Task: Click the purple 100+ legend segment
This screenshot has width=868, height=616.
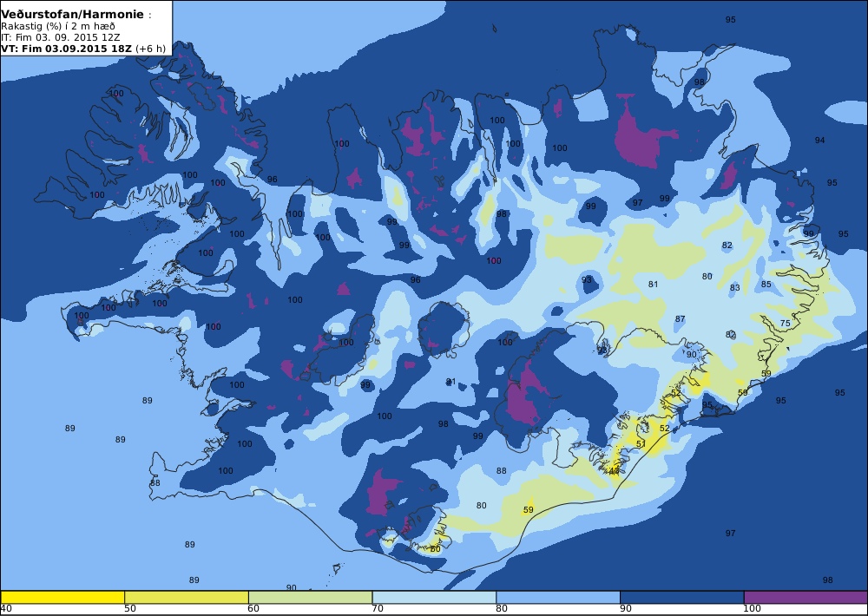Action: pos(806,597)
